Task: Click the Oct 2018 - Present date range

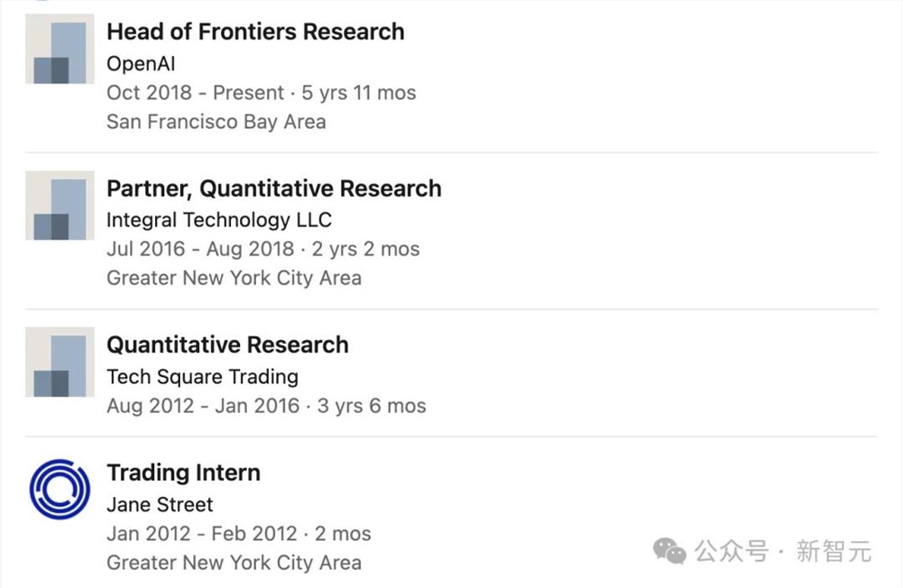Action: [261, 93]
